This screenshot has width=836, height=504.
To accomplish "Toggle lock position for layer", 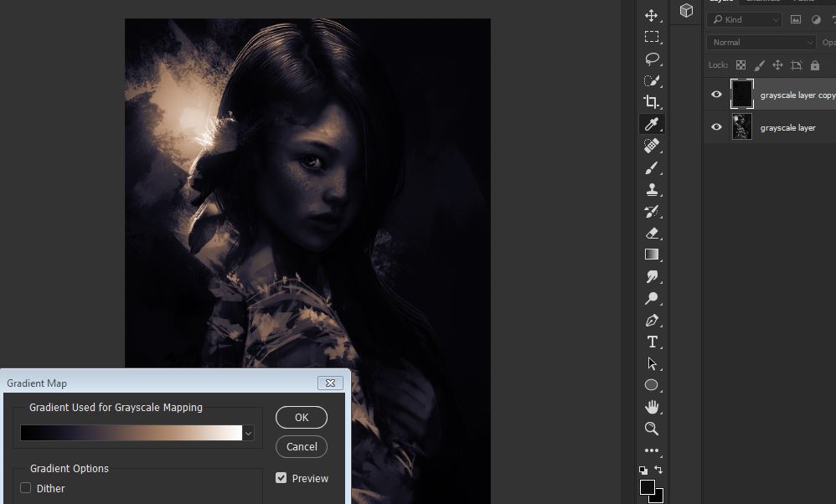I will [778, 65].
